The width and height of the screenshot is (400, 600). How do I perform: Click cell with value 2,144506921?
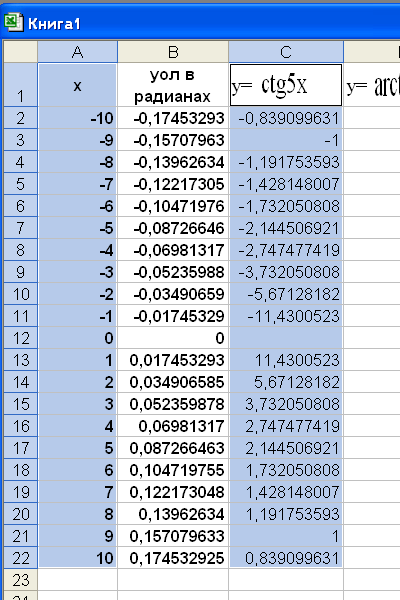[286, 448]
